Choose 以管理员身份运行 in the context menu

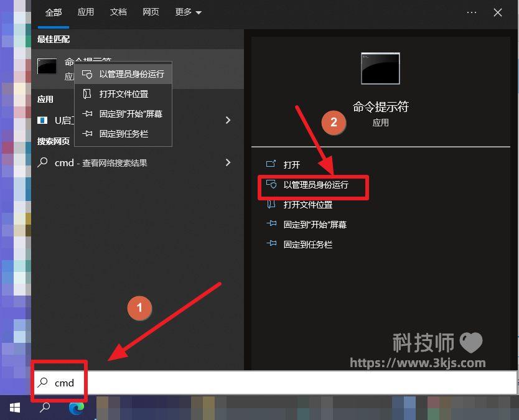coord(123,74)
